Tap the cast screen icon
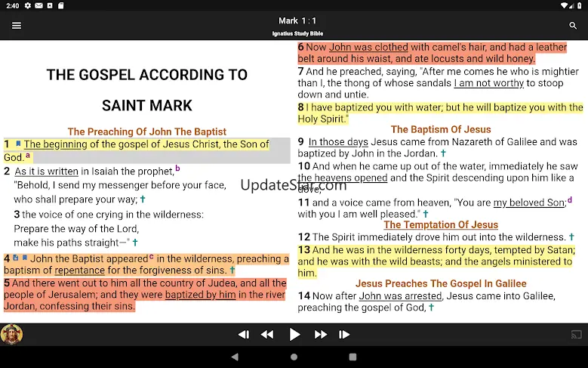Viewport: 588px width, 368px height. point(577,334)
